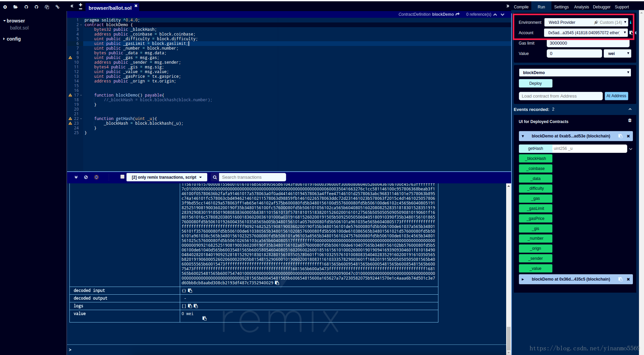644x355 pixels.
Task: Jump to blockDemo definition arrow icon
Action: coord(458,14)
